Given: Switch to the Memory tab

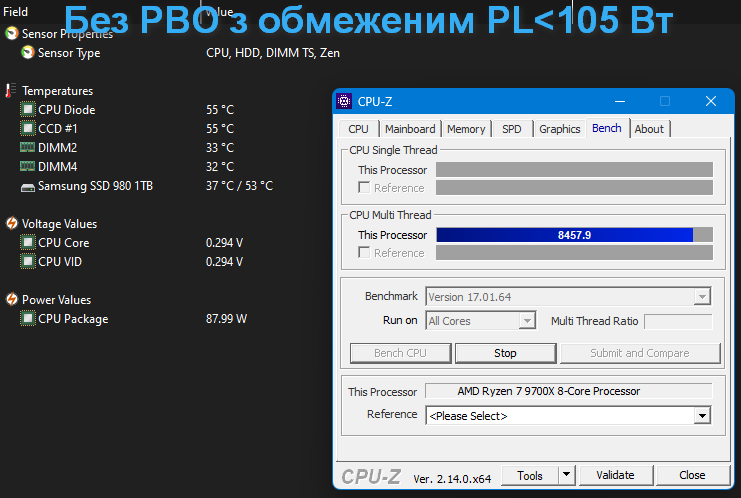Looking at the screenshot, I should click(x=466, y=129).
